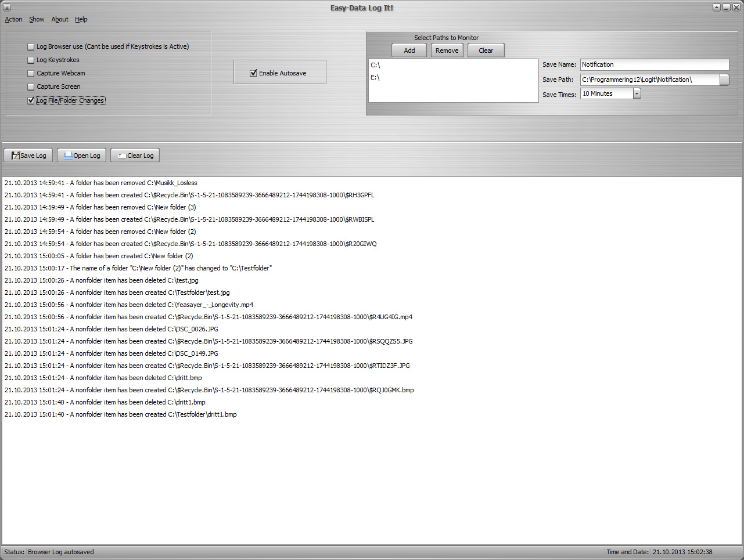This screenshot has height=560, width=744.
Task: Click Remove path button
Action: [x=447, y=50]
